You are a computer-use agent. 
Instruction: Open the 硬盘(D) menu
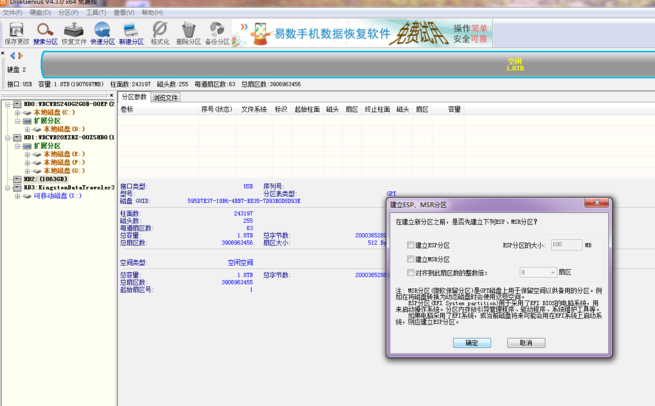coord(39,13)
